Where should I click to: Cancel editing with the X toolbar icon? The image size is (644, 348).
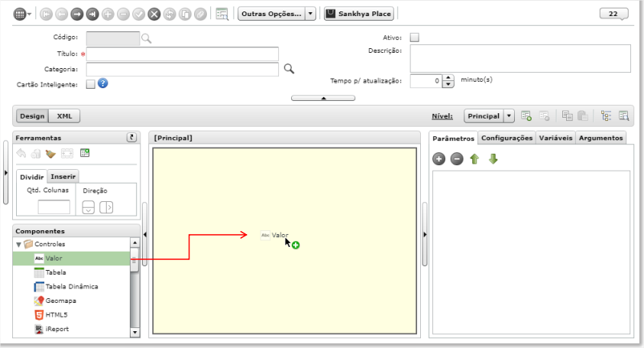click(154, 15)
